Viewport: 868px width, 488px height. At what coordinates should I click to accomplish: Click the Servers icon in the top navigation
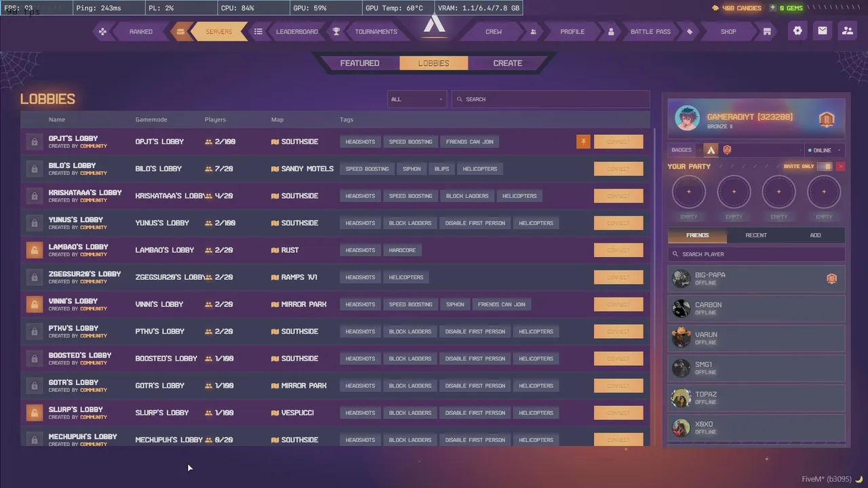(180, 31)
